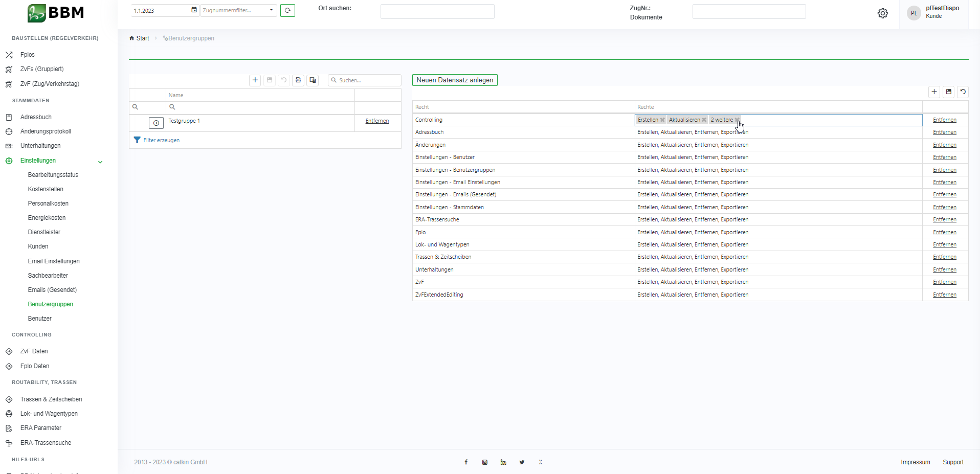Revert changes in the rights table toolbar
This screenshot has height=474, width=980.
tap(963, 92)
